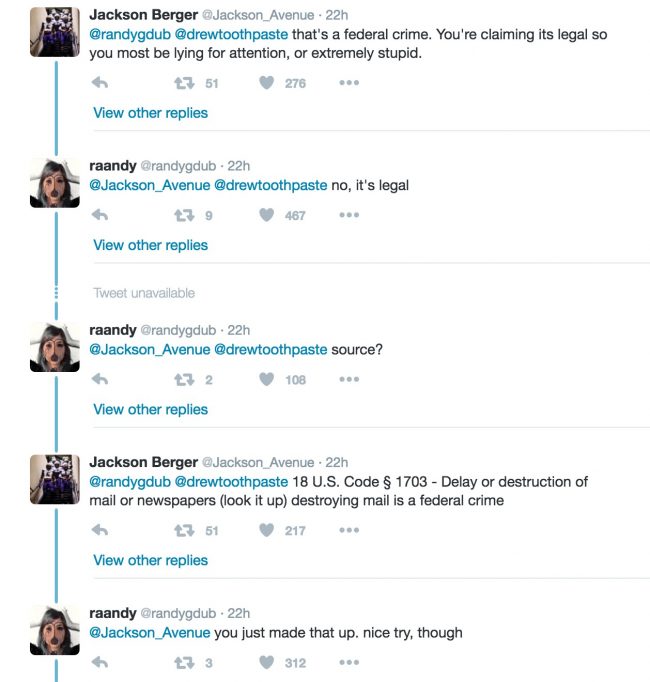Image resolution: width=650 pixels, height=682 pixels.
Task: Open the @drewtoothpaste mention in first tweet
Action: click(x=231, y=34)
